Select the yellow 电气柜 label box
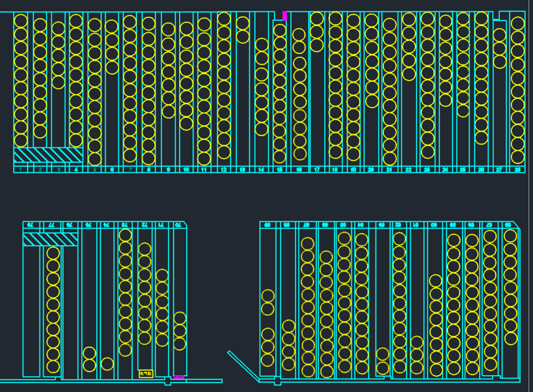533x392 pixels. tap(146, 374)
